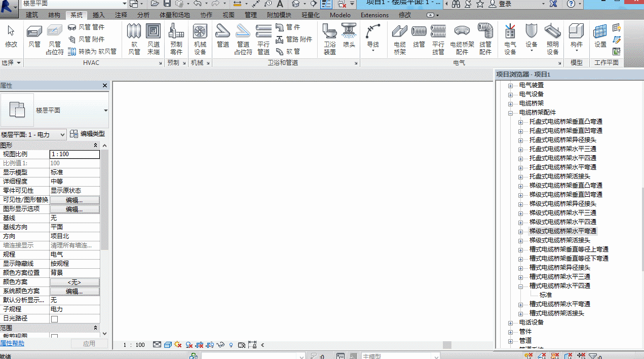Image resolution: width=644 pixels, height=359 pixels.
Task: Open the 属性帮助 link
Action: pyautogui.click(x=12, y=343)
